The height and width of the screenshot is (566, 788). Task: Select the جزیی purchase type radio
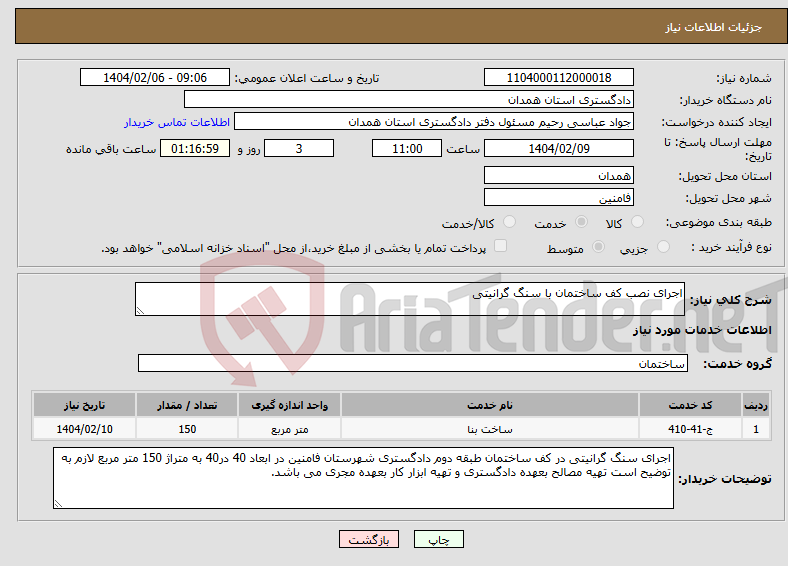[x=663, y=246]
